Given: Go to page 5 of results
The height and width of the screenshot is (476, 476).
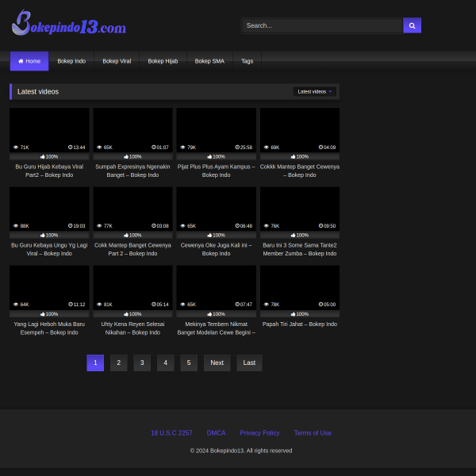Looking at the screenshot, I should click(189, 363).
